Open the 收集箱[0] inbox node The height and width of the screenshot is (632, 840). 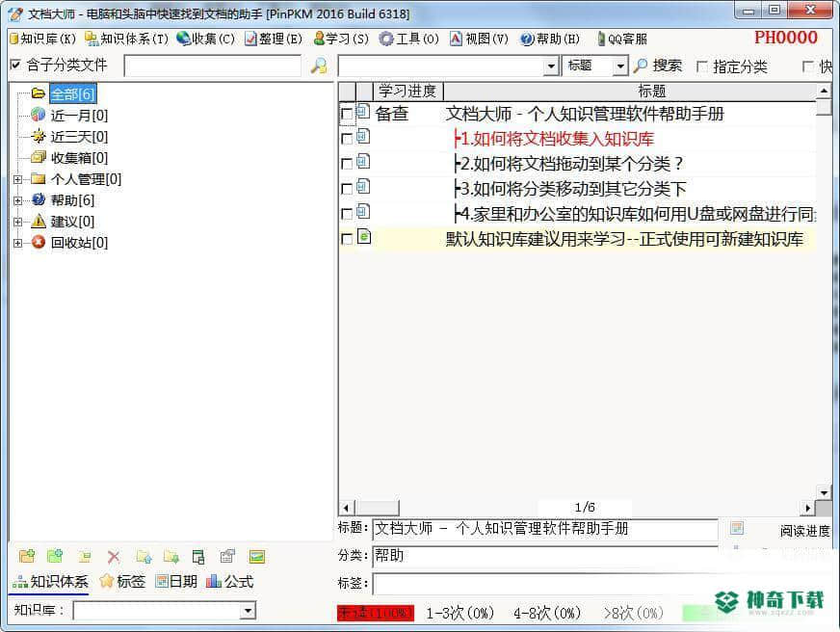pyautogui.click(x=69, y=158)
